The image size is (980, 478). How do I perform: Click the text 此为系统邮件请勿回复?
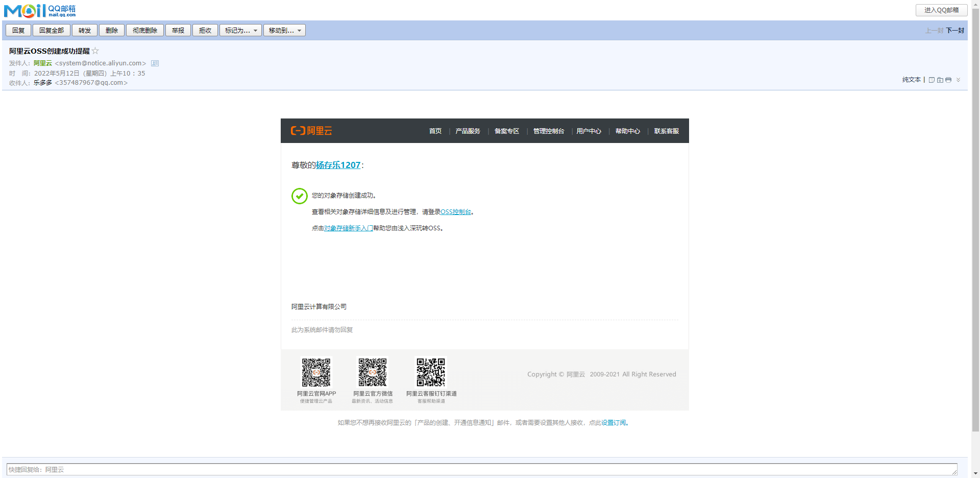point(322,330)
